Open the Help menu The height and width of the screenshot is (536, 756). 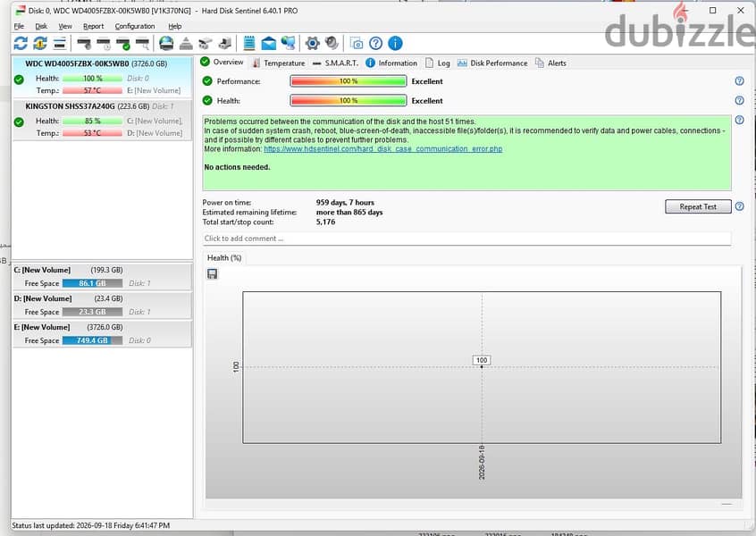pos(174,26)
